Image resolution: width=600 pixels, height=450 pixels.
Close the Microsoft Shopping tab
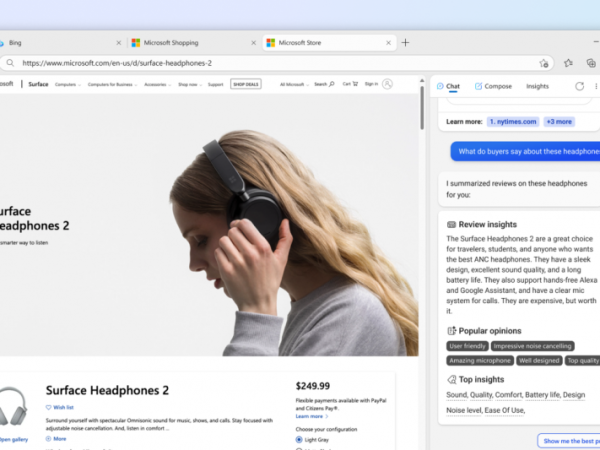[x=253, y=43]
